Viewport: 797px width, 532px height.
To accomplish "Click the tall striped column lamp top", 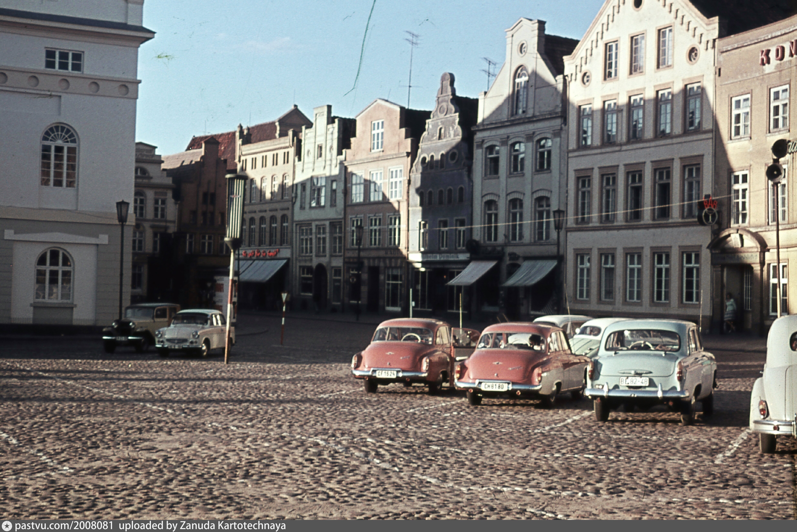I will click(x=235, y=208).
